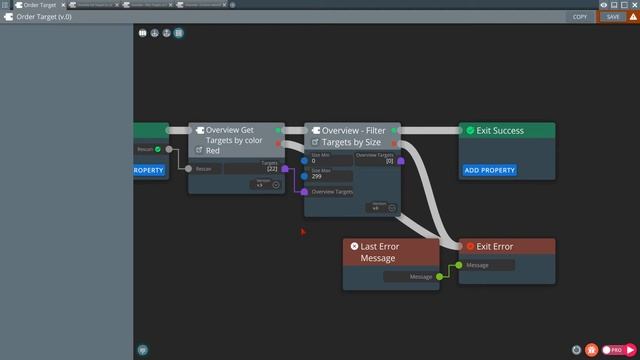
Task: Click green success port on Get Targets node
Action: coord(278,130)
